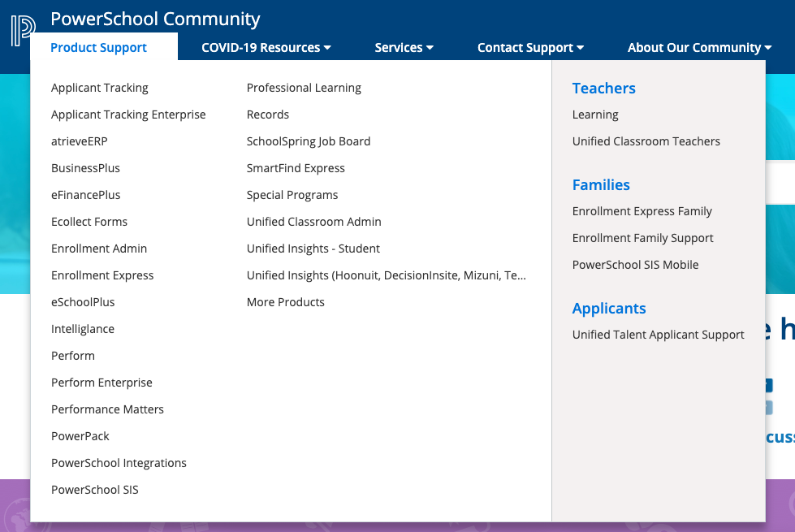Open Perform Enterprise support
The height and width of the screenshot is (532, 795).
point(102,383)
